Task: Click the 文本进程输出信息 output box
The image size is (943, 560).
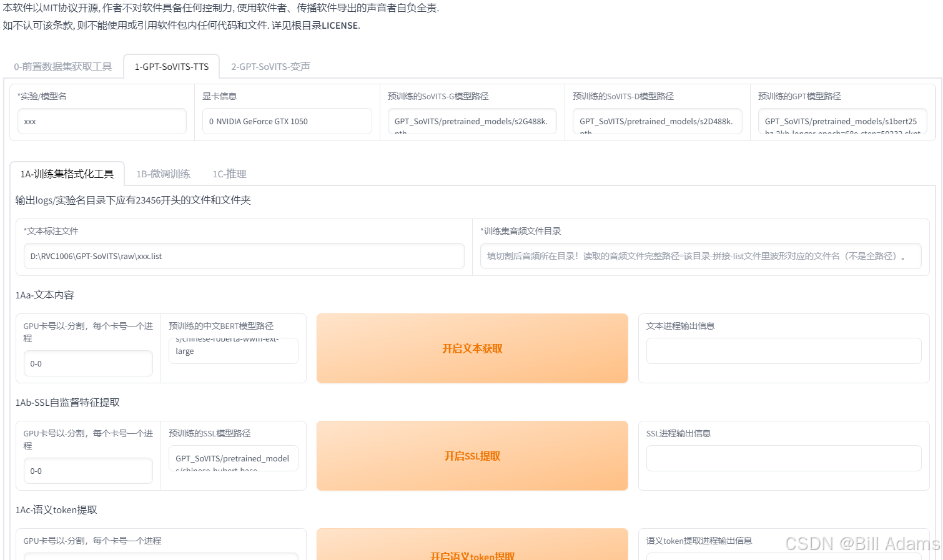Action: 783,351
